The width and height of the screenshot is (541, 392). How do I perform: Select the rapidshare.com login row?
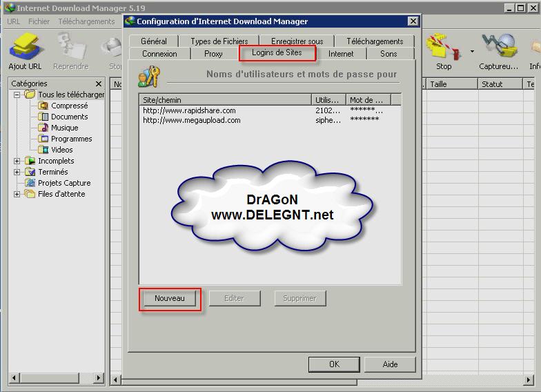[270, 110]
